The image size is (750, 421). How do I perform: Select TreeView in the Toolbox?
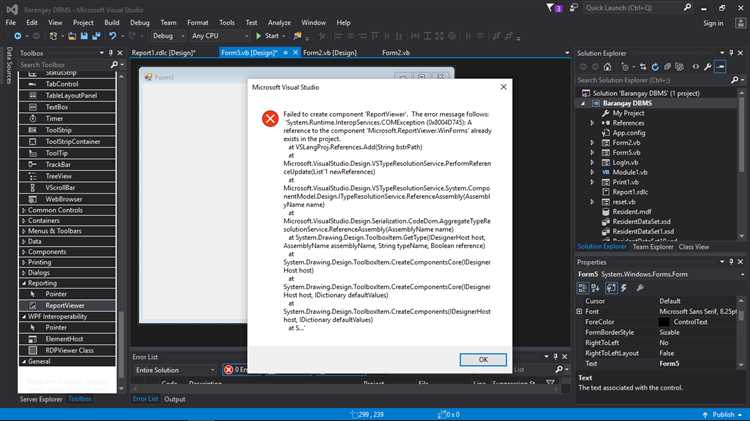pos(67,176)
